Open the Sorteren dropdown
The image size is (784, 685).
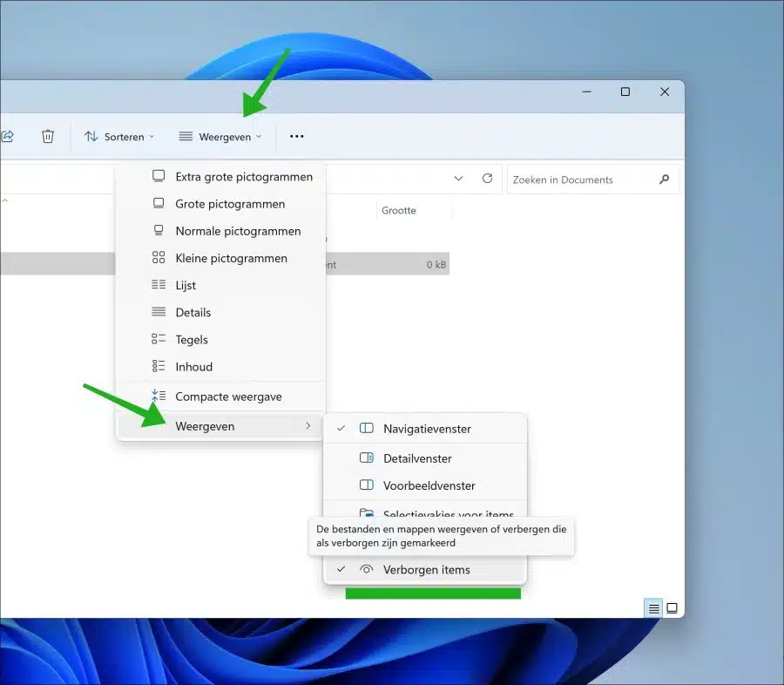point(119,137)
